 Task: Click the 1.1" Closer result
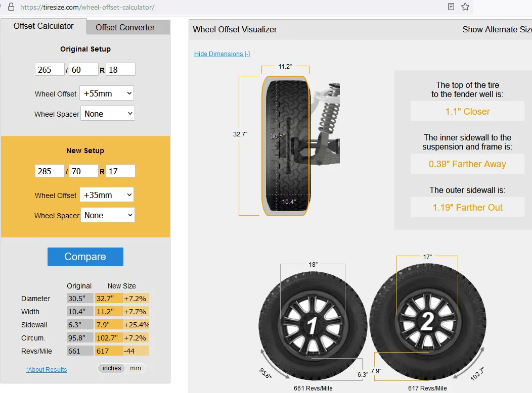tap(467, 112)
